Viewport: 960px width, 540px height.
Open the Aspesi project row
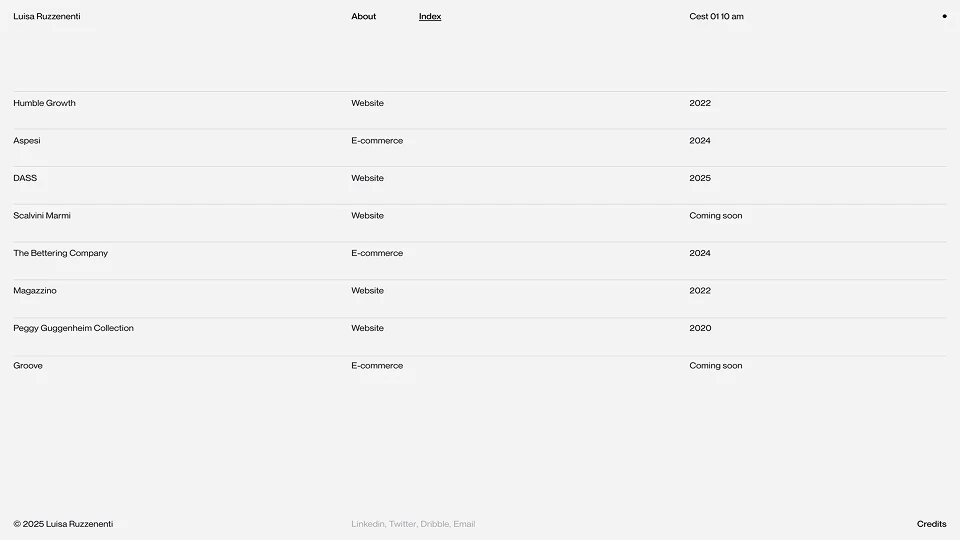27,141
